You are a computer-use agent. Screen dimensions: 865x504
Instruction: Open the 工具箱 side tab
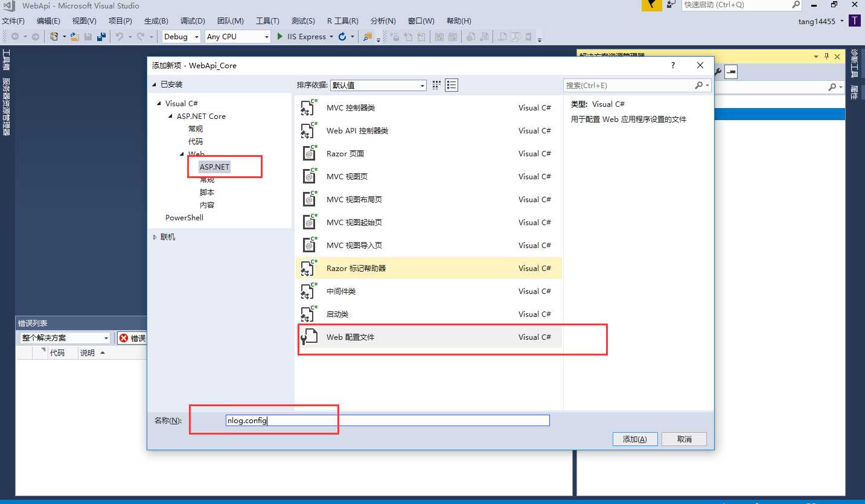click(6, 60)
